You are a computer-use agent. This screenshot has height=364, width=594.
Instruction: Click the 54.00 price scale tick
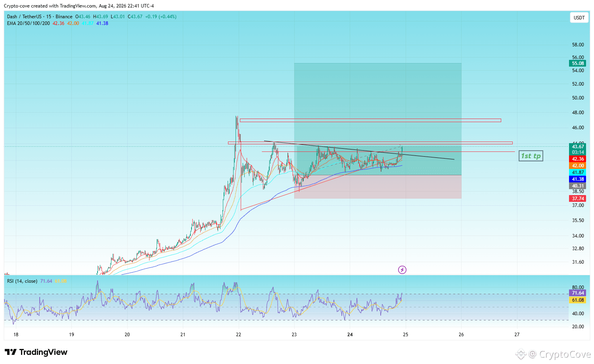578,71
